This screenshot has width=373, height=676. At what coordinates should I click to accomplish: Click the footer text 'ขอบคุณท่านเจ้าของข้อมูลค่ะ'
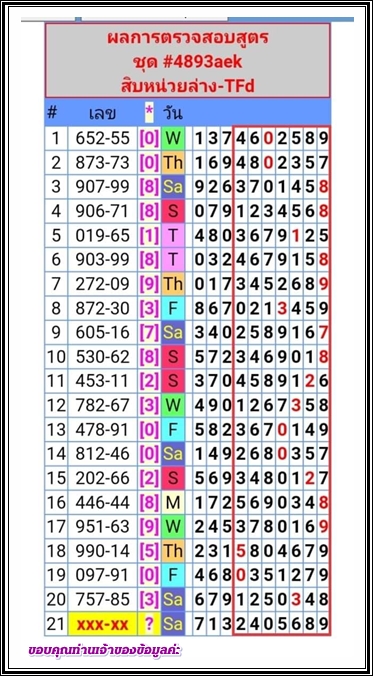tap(104, 651)
